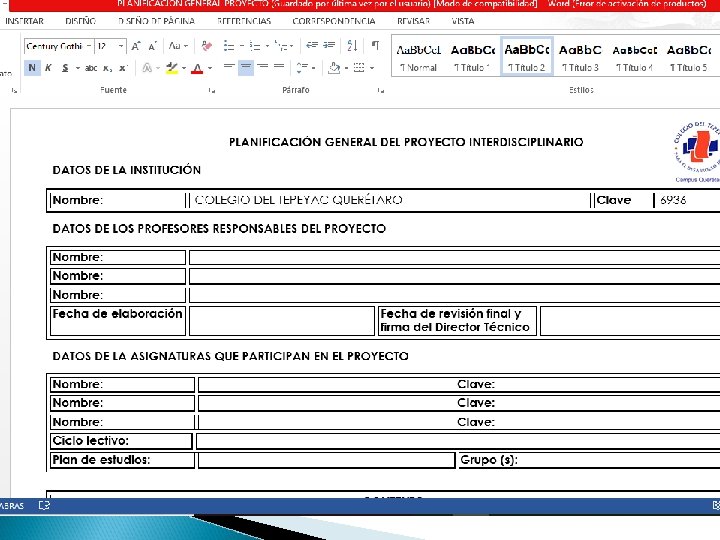Apply paragraph shading paint bucket
The width and height of the screenshot is (720, 540).
point(334,68)
